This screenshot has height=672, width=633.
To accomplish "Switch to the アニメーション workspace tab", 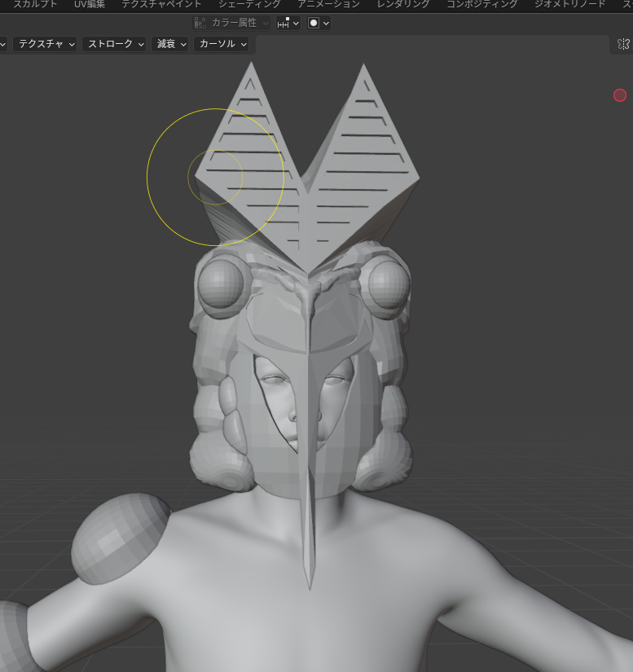I will click(x=328, y=4).
